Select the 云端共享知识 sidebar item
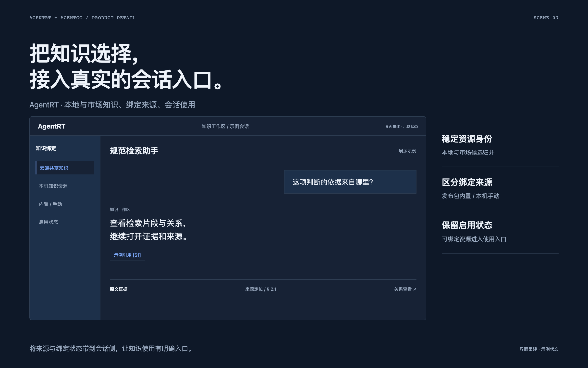Viewport: 588px width, 368px height. pyautogui.click(x=65, y=168)
